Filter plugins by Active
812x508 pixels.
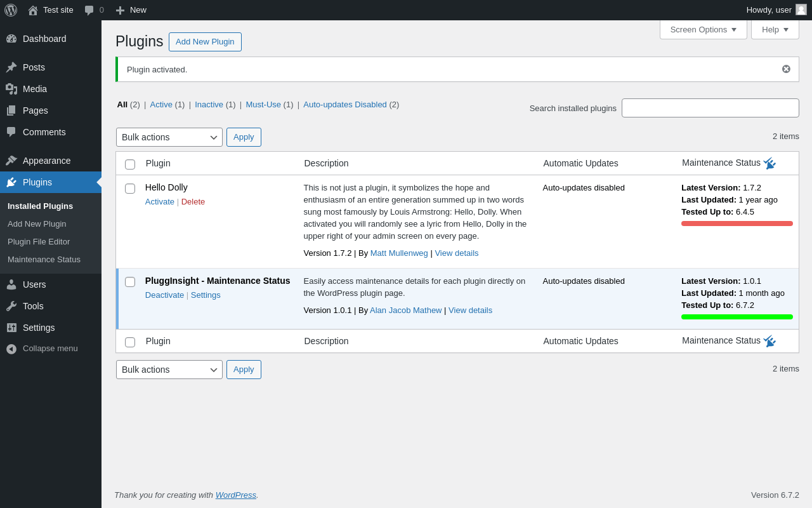click(161, 105)
